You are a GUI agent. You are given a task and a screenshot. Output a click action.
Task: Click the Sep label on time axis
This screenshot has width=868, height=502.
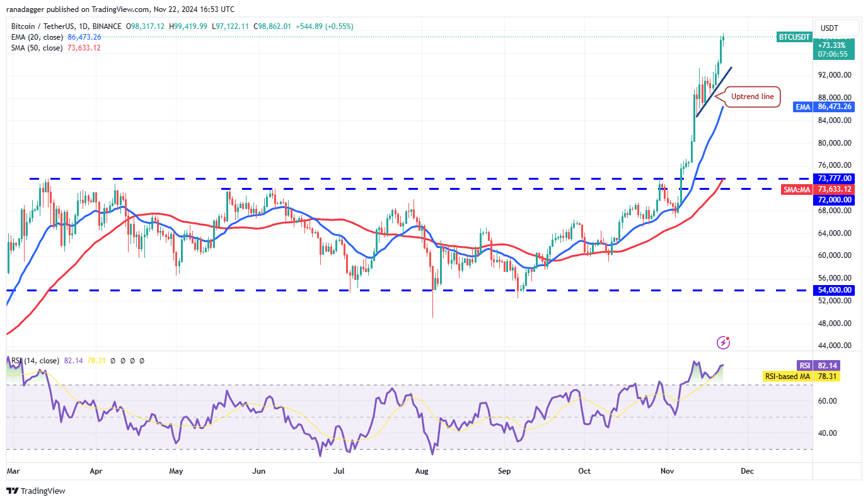[x=504, y=470]
